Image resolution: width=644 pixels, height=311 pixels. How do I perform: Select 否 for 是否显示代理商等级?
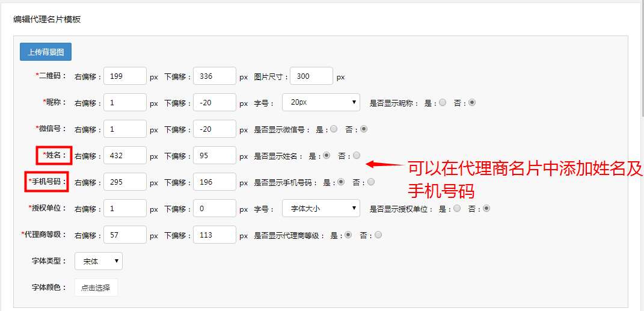pos(378,235)
